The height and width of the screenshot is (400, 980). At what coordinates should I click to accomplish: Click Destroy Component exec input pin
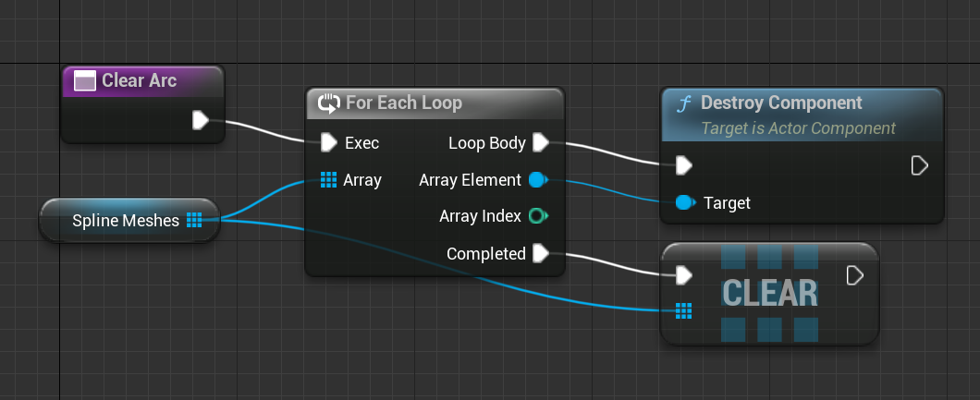684,165
